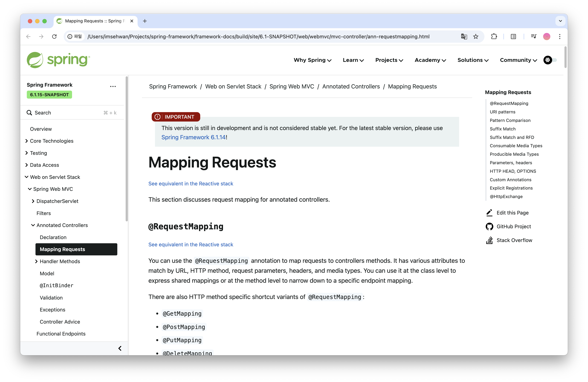Close the Mapping Requests tab

(132, 21)
